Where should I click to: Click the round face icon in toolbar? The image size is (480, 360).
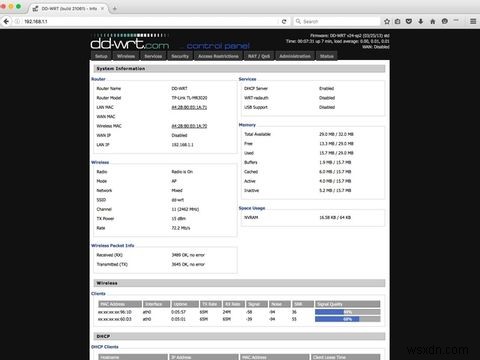pyautogui.click(x=445, y=21)
